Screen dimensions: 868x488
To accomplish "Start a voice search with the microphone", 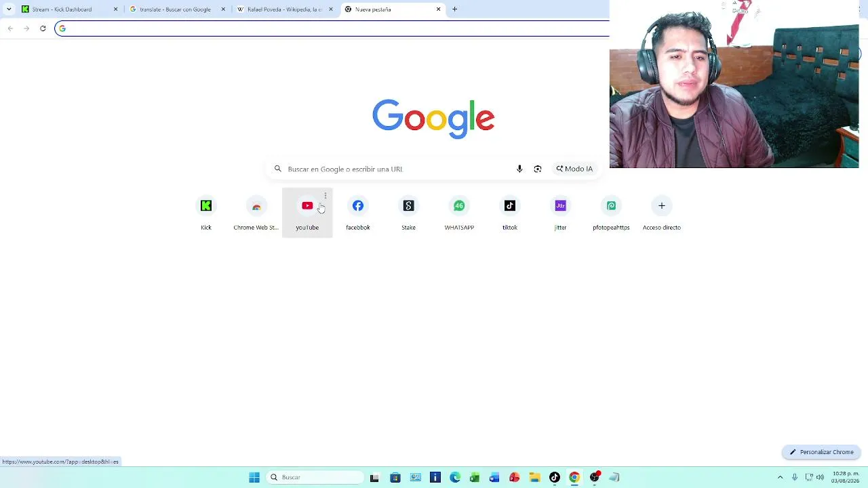I will 519,169.
